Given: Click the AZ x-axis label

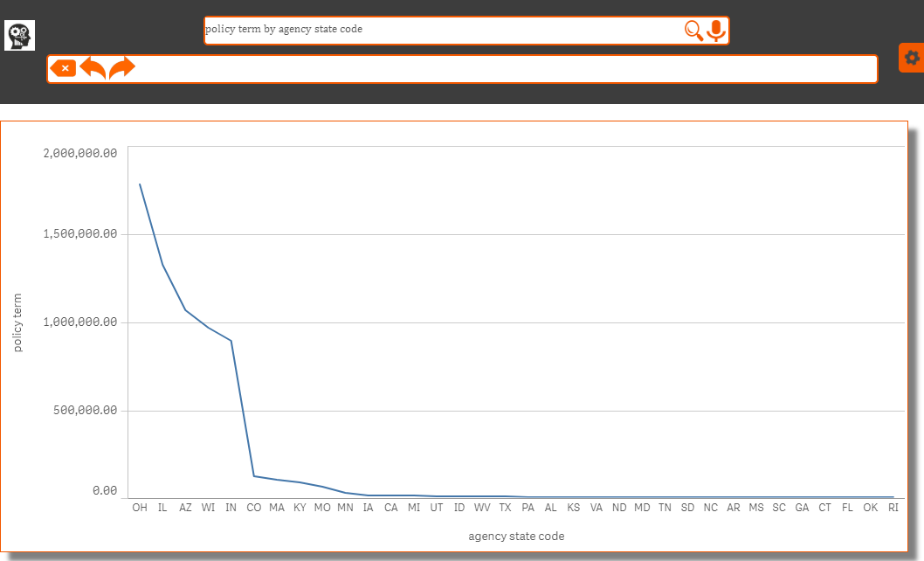Looking at the screenshot, I should (x=186, y=508).
